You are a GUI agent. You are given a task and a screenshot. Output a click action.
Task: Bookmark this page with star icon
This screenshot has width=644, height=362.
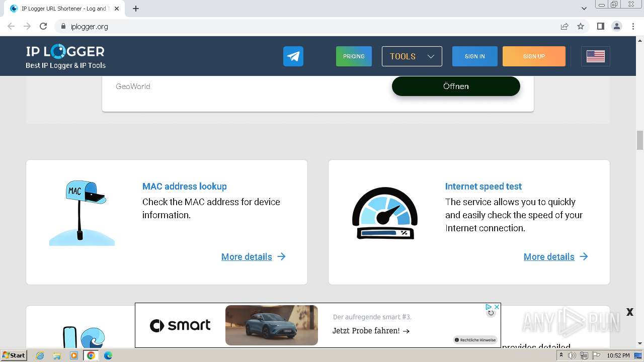(x=581, y=26)
